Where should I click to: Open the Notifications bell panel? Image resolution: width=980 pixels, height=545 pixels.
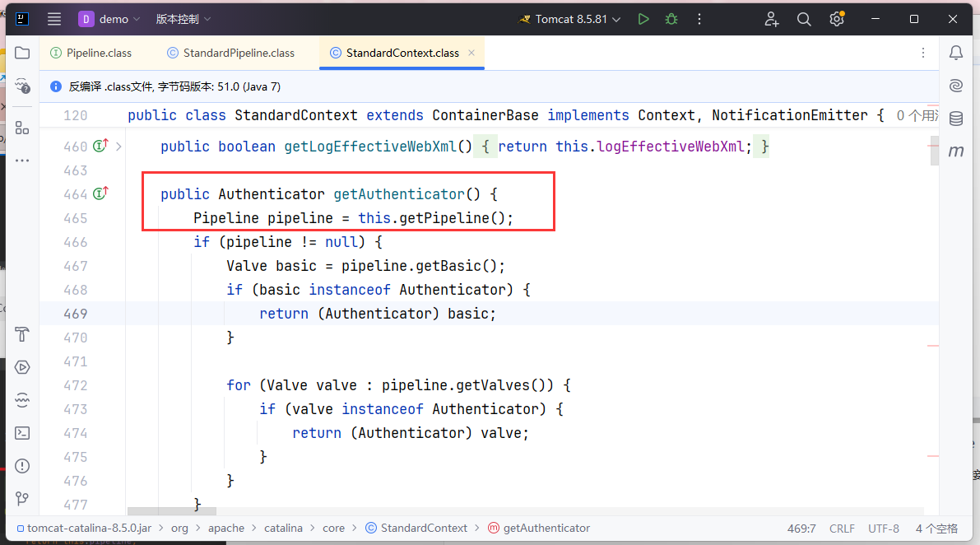pyautogui.click(x=955, y=53)
